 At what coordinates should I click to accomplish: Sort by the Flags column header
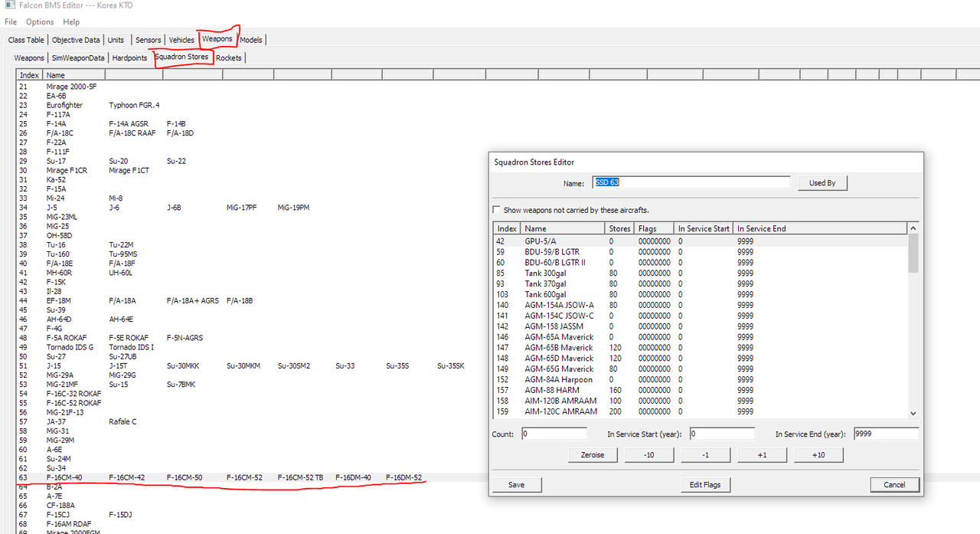point(655,228)
